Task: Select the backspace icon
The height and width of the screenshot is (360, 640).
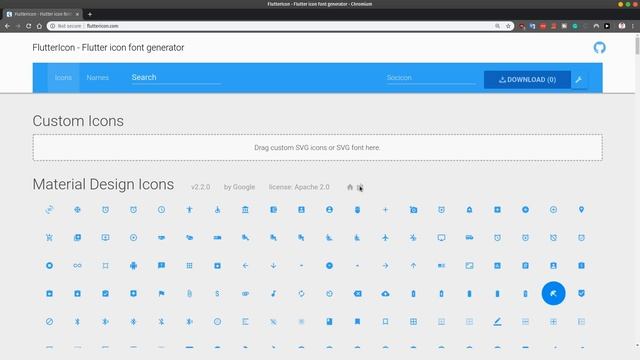Action: (x=357, y=293)
